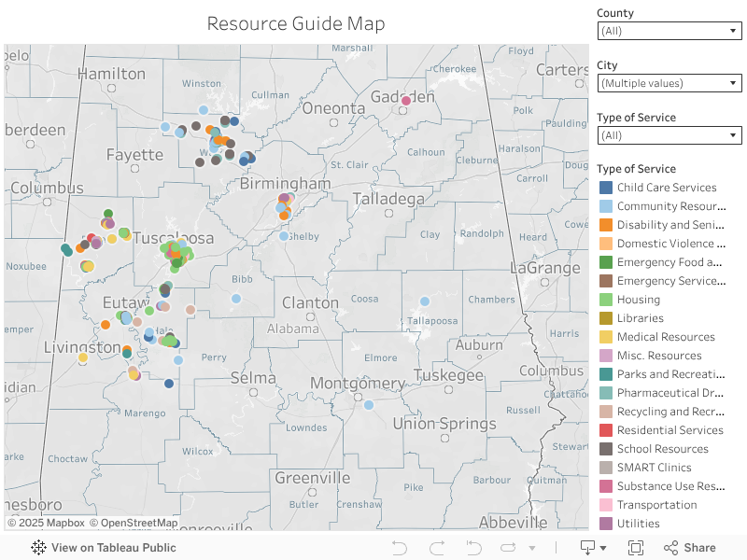Expand the Type of Service dropdown
Image resolution: width=747 pixels, height=560 pixels.
(x=669, y=135)
